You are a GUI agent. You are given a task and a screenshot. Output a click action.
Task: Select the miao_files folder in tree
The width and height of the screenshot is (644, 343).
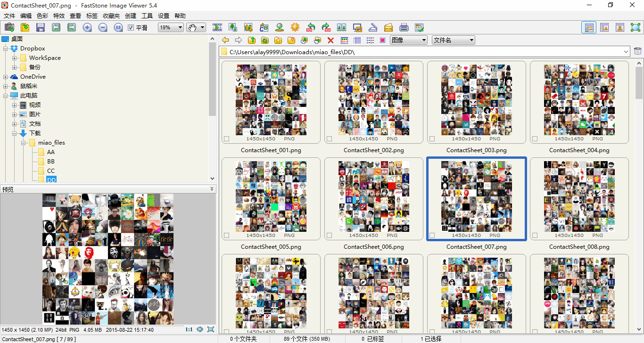click(x=52, y=143)
